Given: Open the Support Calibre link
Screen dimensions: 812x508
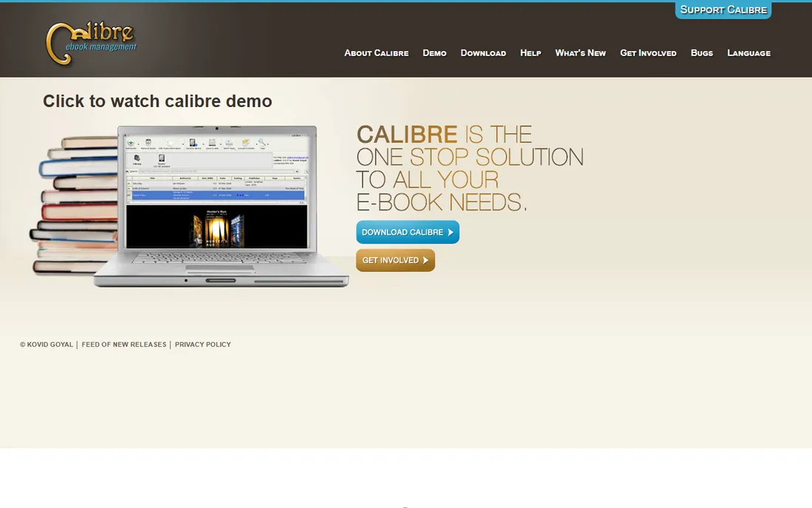Looking at the screenshot, I should click(723, 10).
